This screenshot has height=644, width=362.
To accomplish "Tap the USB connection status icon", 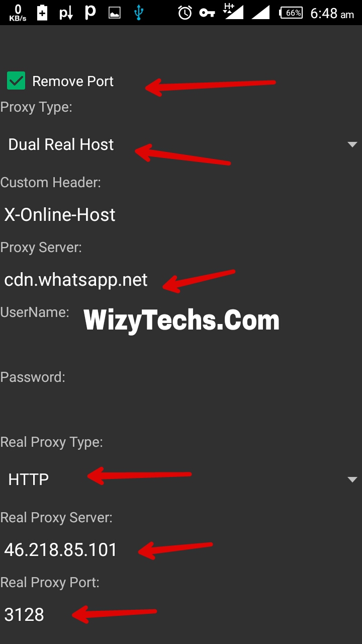I will point(139,13).
